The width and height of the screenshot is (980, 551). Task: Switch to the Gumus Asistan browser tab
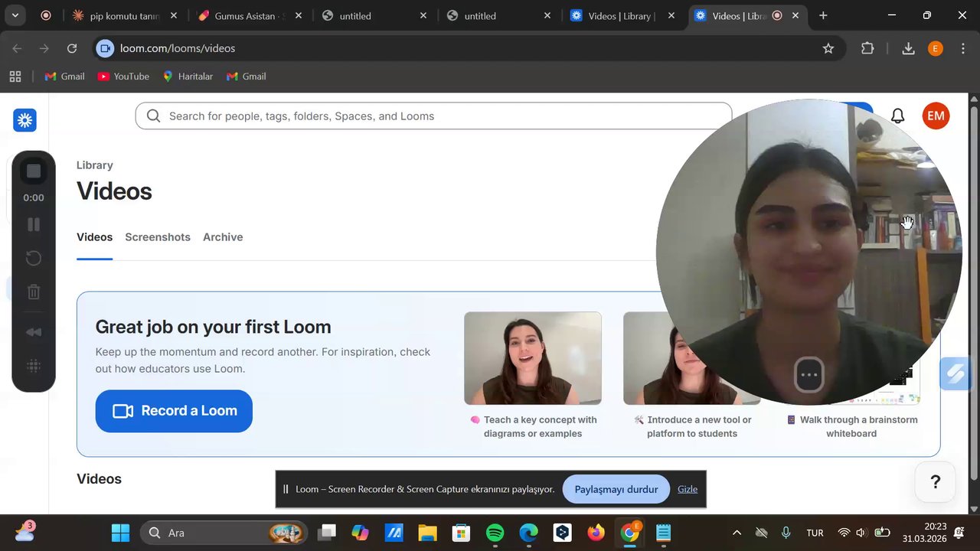(249, 15)
